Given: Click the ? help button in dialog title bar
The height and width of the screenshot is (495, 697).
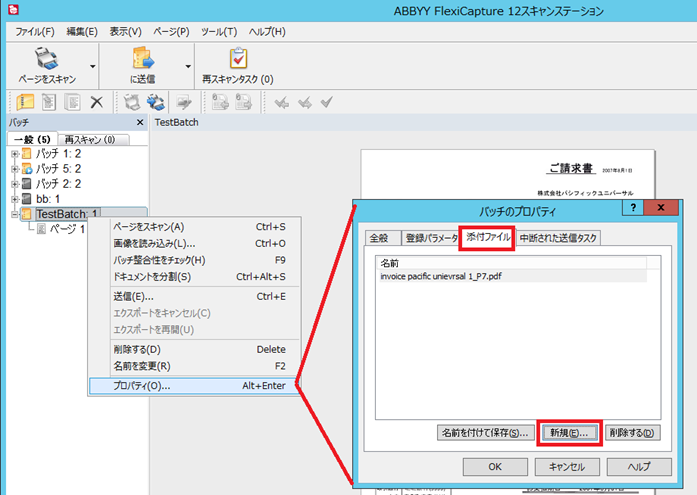Looking at the screenshot, I should coord(633,208).
